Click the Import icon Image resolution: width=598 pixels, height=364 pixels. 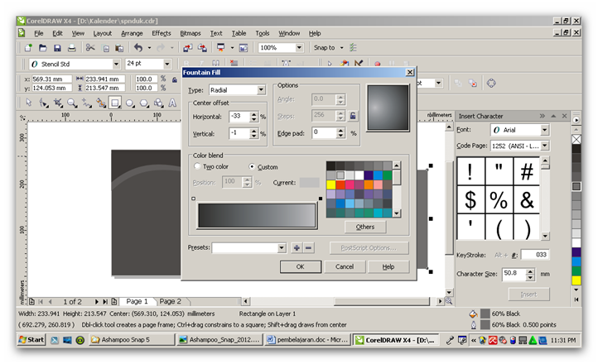coord(188,48)
